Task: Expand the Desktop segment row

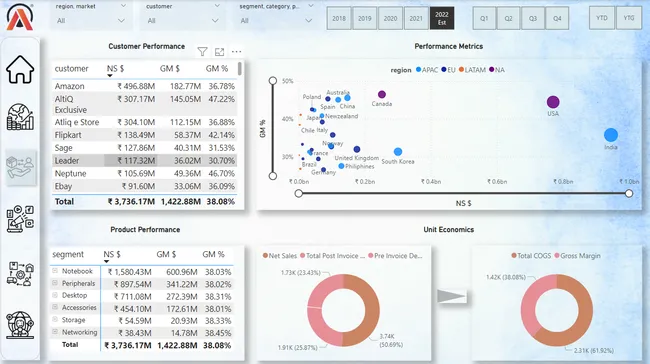Action: [x=55, y=295]
